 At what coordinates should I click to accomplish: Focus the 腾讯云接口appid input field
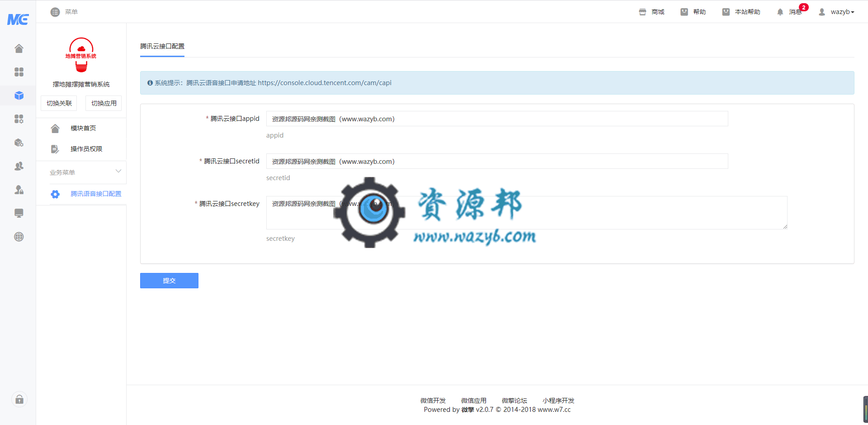[x=497, y=119]
